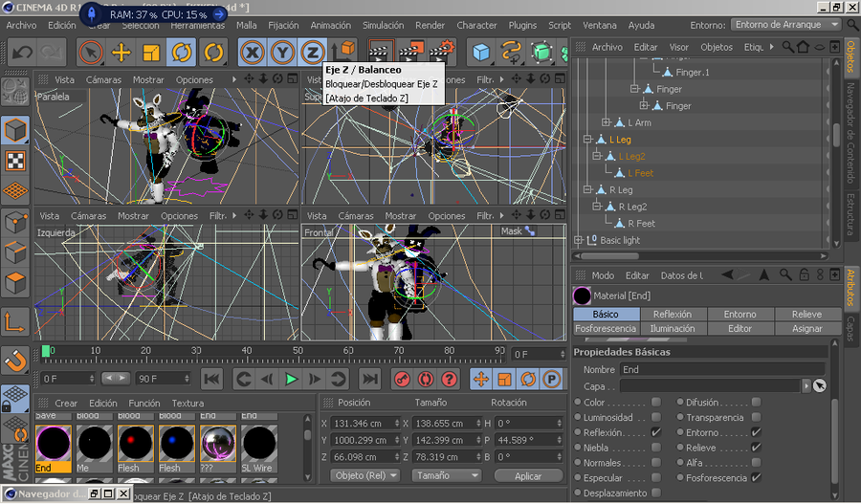The height and width of the screenshot is (504, 861).
Task: Open the Character menu
Action: pyautogui.click(x=476, y=25)
